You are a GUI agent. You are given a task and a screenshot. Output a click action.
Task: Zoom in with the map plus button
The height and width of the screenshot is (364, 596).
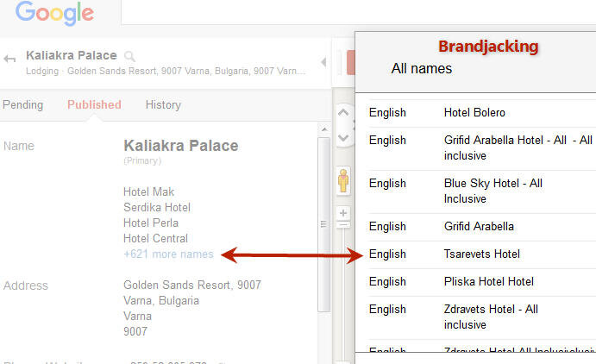[x=343, y=213]
